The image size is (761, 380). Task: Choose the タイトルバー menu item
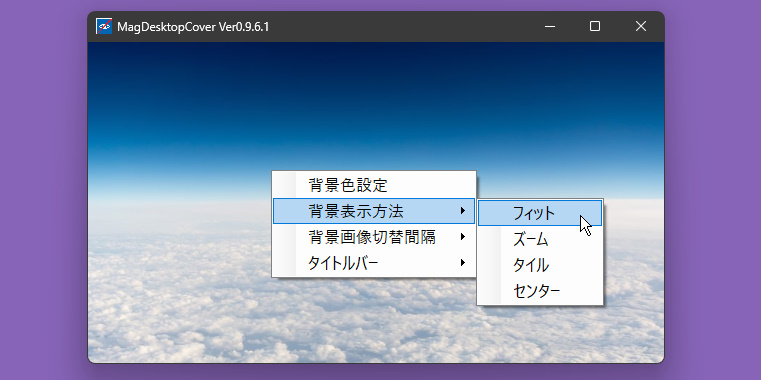tap(374, 263)
